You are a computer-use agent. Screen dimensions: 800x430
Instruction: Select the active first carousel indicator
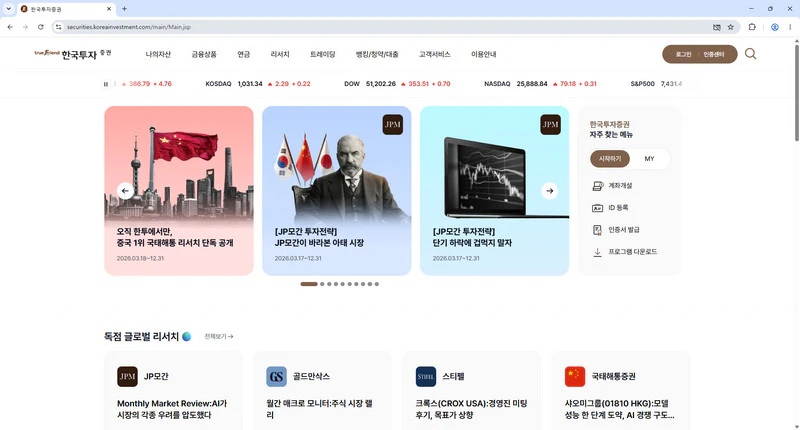tap(309, 284)
